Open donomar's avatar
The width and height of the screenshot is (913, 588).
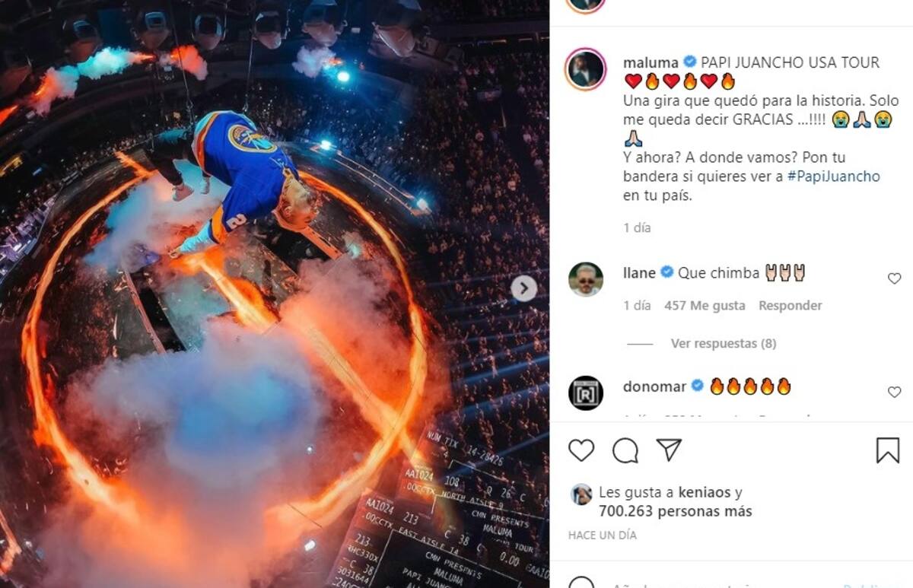pyautogui.click(x=586, y=393)
